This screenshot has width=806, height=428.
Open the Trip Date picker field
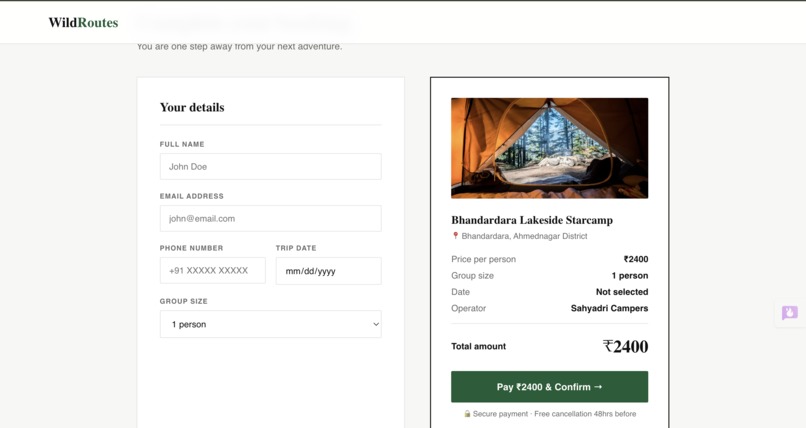point(328,271)
